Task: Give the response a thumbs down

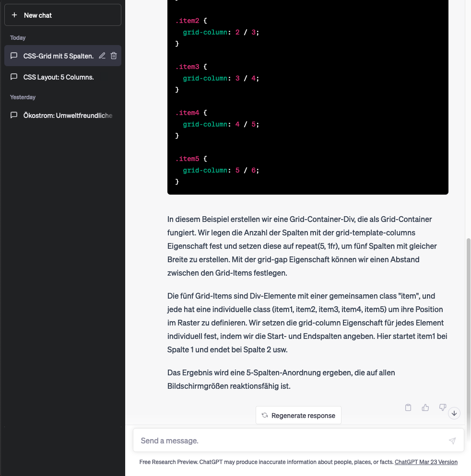Action: (442, 407)
